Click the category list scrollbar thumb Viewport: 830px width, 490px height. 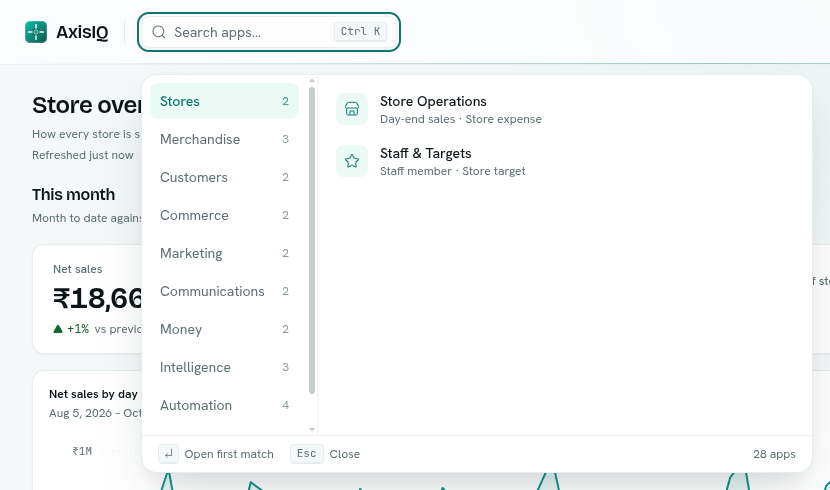point(312,241)
